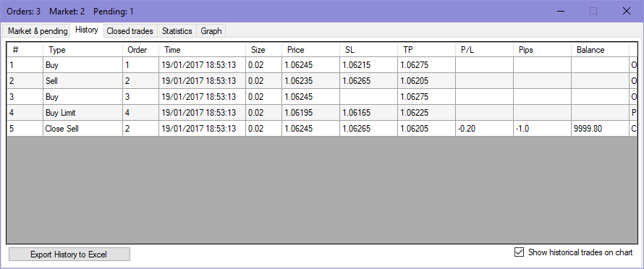
Task: Click TP 1.06225 in Buy Limit row
Action: 426,113
